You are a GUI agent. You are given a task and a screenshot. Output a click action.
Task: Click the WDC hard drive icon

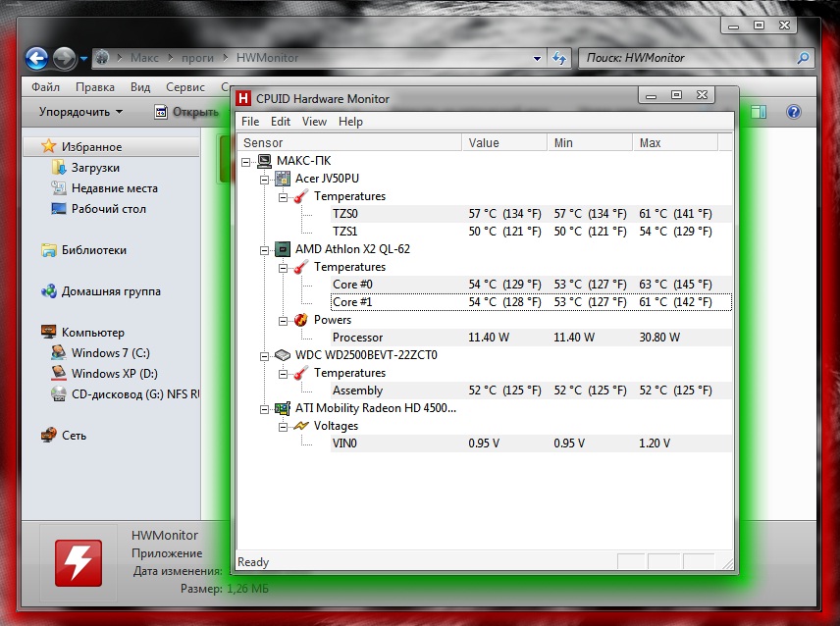[x=283, y=355]
